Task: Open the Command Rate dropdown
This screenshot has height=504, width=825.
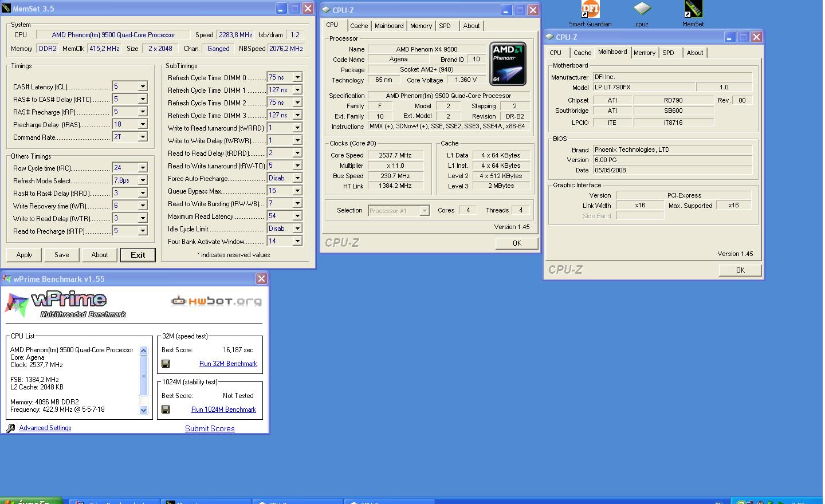Action: (x=143, y=137)
